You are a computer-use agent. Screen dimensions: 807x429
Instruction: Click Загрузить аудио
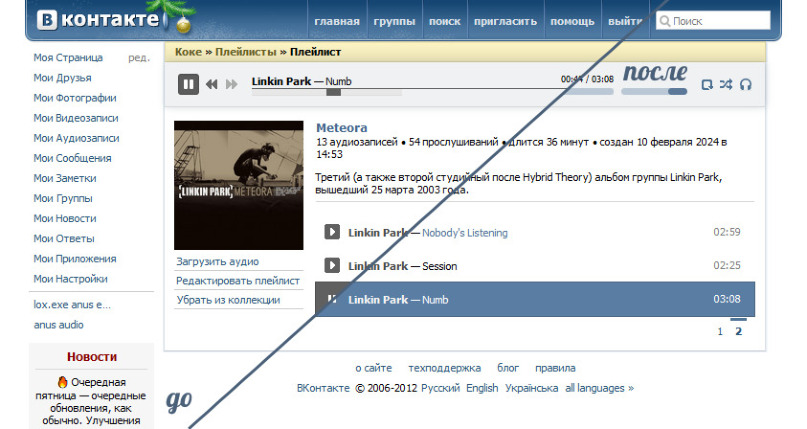point(217,261)
